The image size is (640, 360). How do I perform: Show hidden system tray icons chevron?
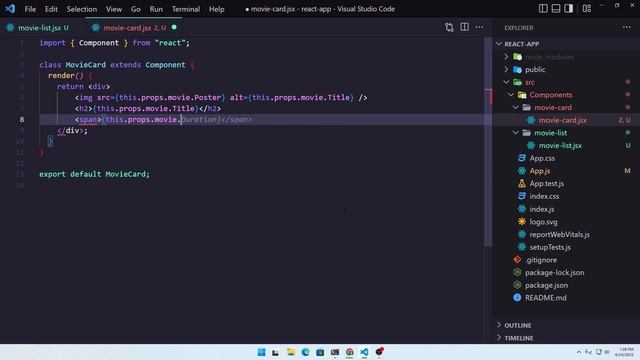coord(579,352)
